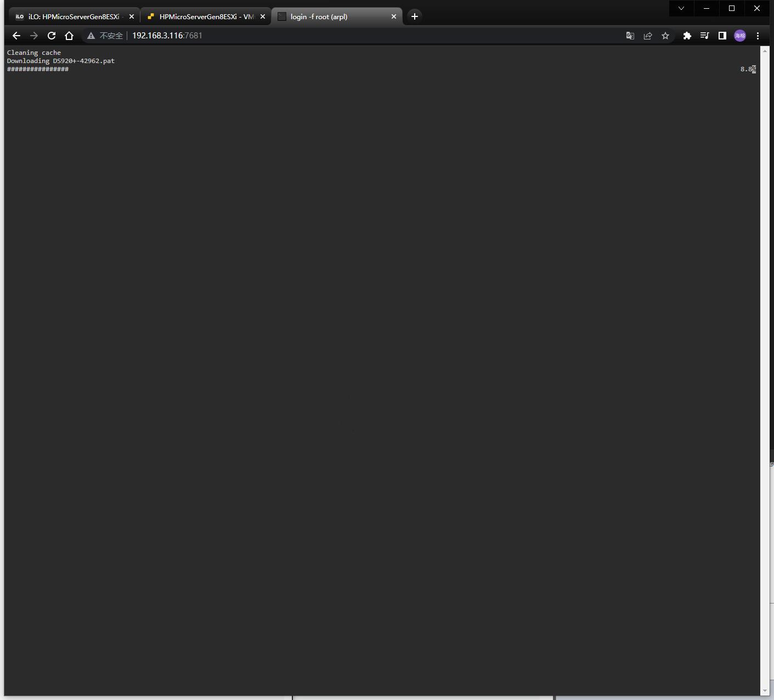
Task: Close the browser window
Action: [757, 8]
